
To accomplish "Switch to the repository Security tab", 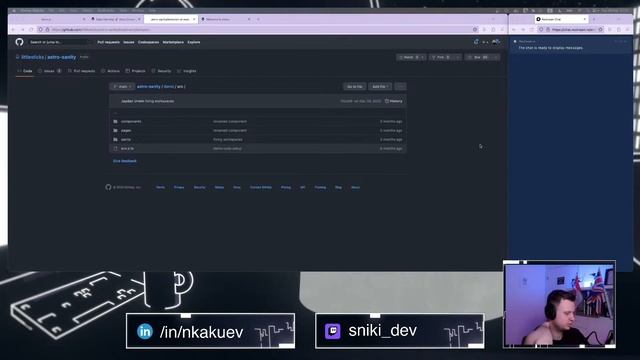I will click(161, 71).
